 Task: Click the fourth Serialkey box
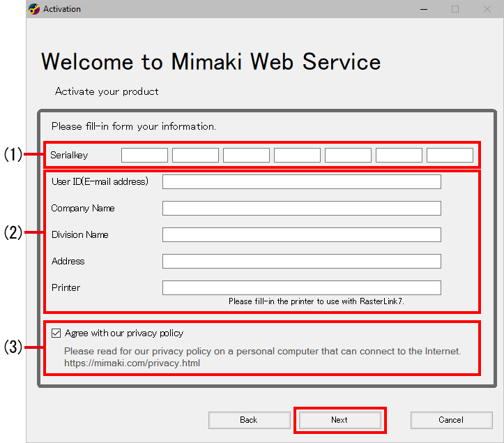pyautogui.click(x=298, y=155)
